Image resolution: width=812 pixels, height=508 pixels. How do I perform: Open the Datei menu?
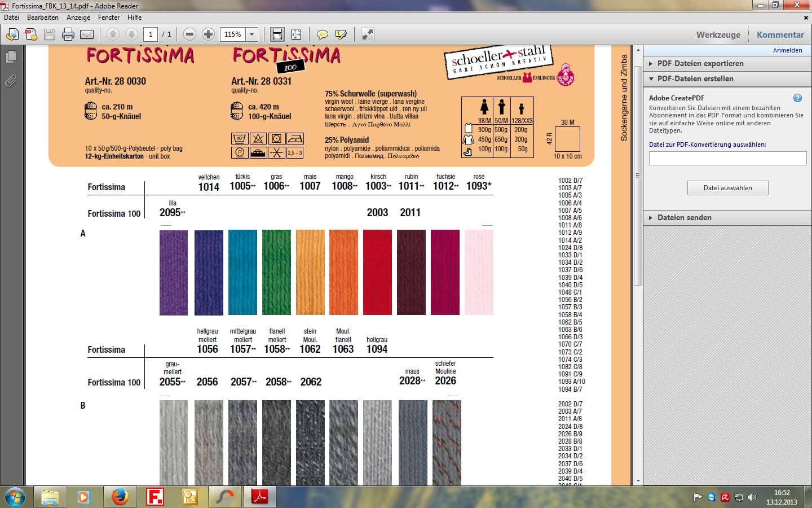(11, 17)
